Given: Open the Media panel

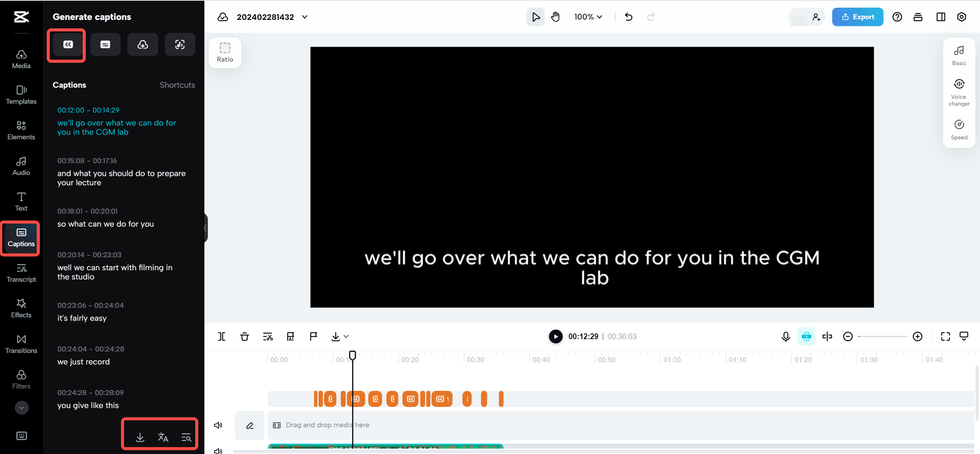Looking at the screenshot, I should coord(21,59).
